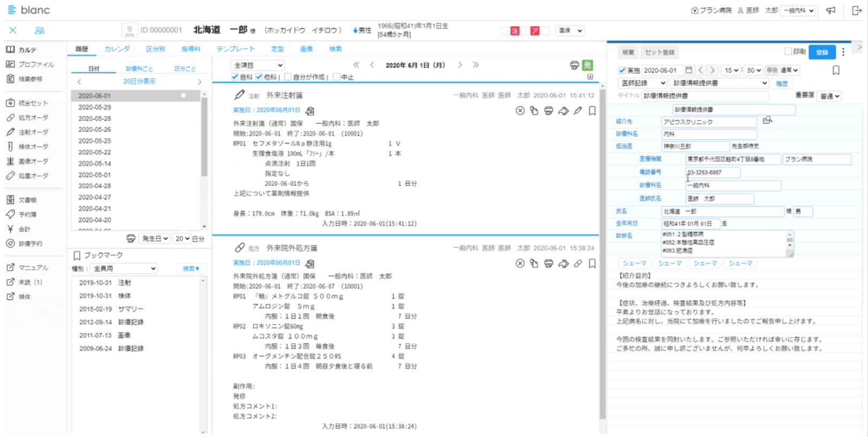Delete the 外来院外処方箋 record with X icon
868x437 pixels.
click(520, 263)
